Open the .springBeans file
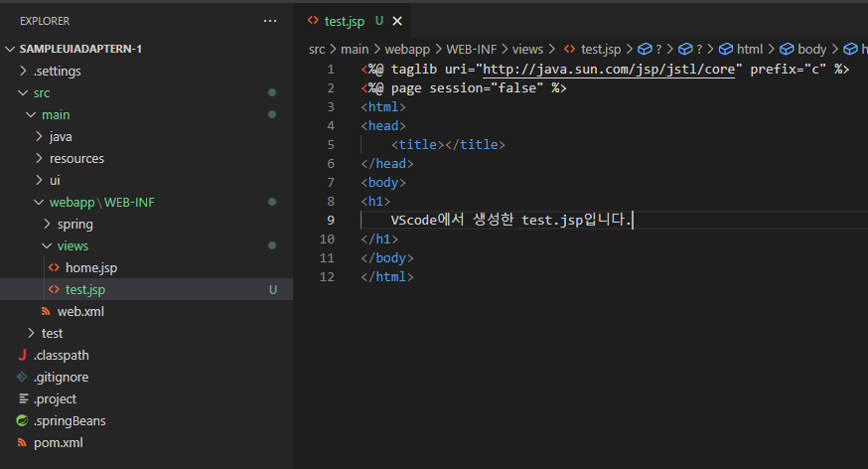868x469 pixels. point(146,421)
